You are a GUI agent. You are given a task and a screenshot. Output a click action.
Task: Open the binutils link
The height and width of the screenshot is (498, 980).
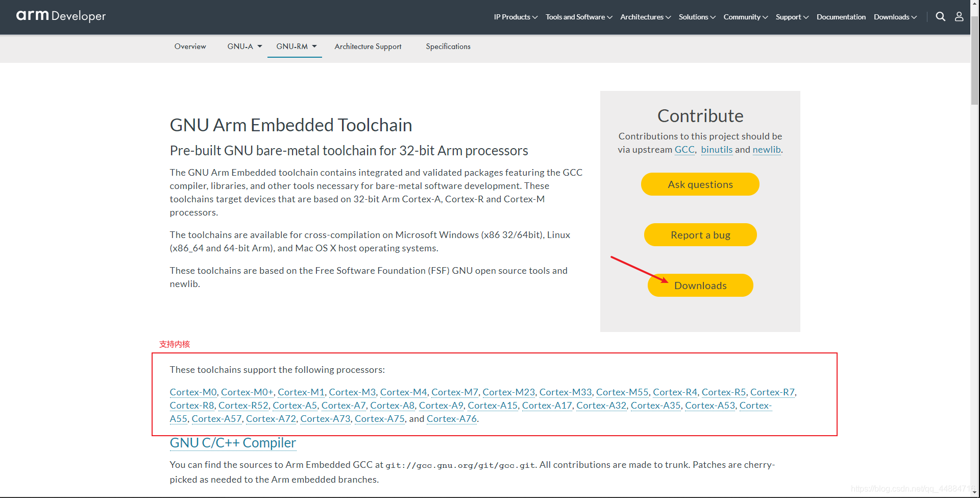coord(717,150)
